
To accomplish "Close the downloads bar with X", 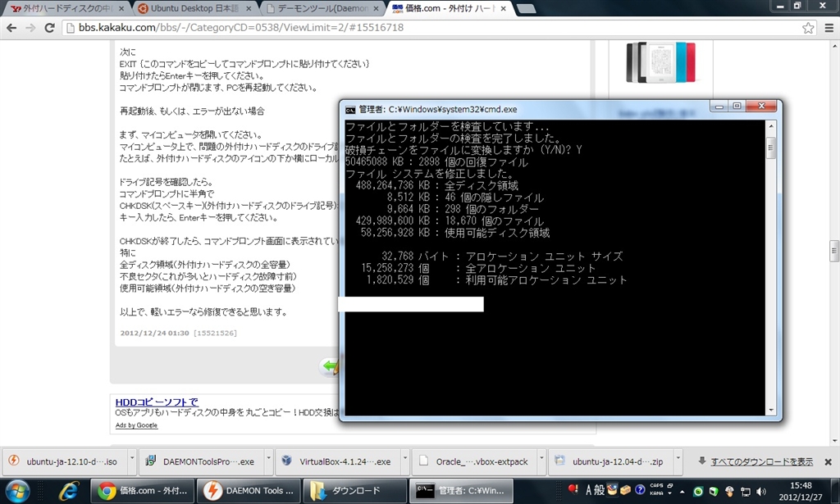I will coord(828,461).
